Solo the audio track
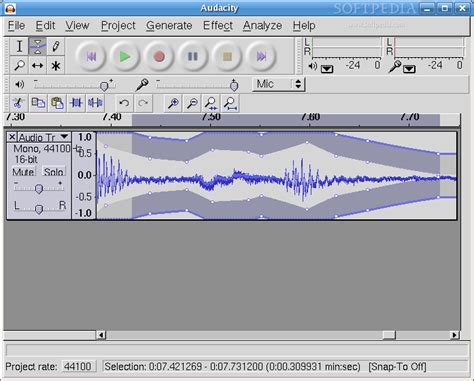The height and width of the screenshot is (381, 474). coord(53,172)
